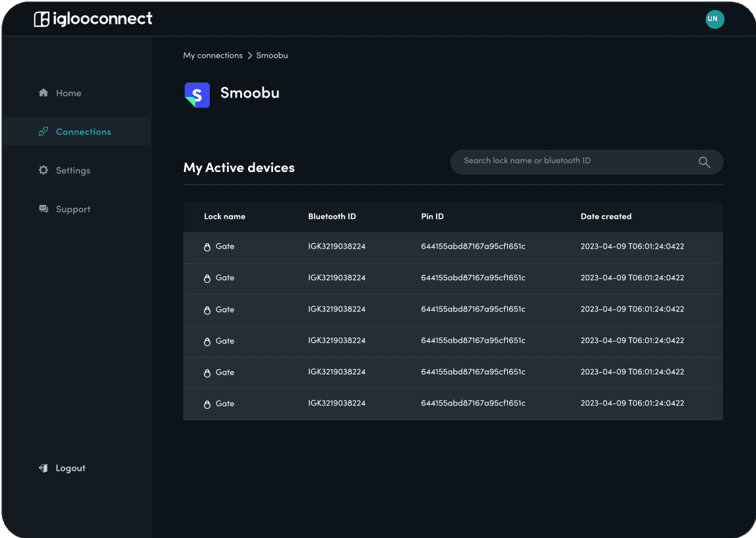Sort by the Lock name column header
The width and height of the screenshot is (756, 538).
(x=224, y=216)
